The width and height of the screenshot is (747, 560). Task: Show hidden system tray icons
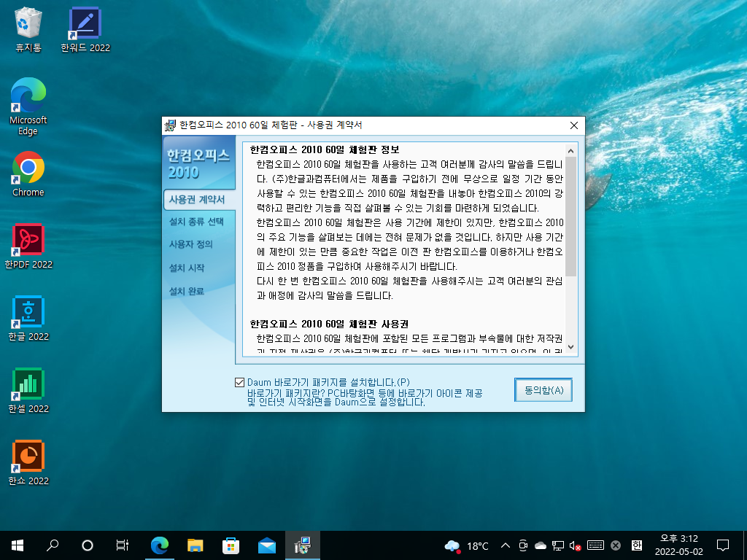click(506, 545)
